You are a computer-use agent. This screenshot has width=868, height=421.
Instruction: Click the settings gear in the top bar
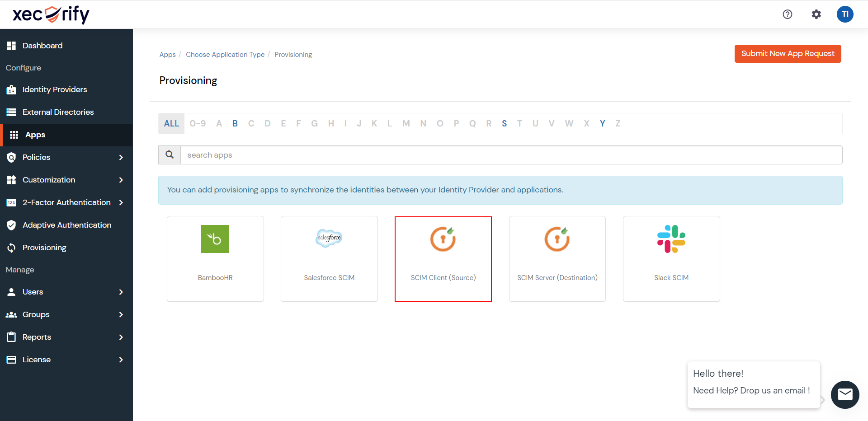(x=816, y=14)
